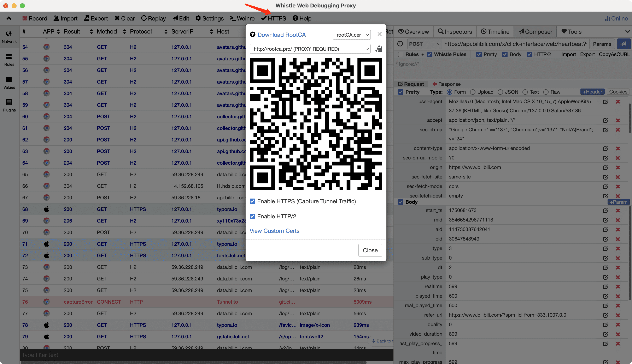
Task: Collapse the left menu with caret icon
Action: tap(9, 18)
